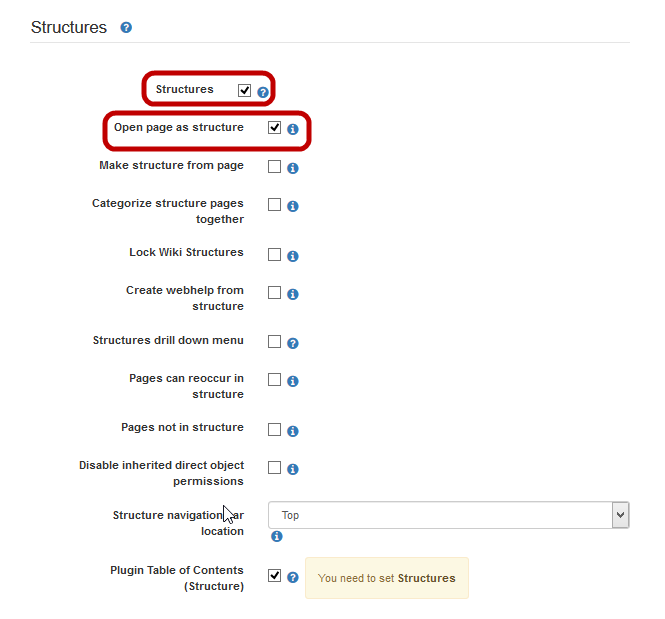The image size is (665, 619).
Task: Tick the Lock Wiki Structures checkbox
Action: click(275, 254)
